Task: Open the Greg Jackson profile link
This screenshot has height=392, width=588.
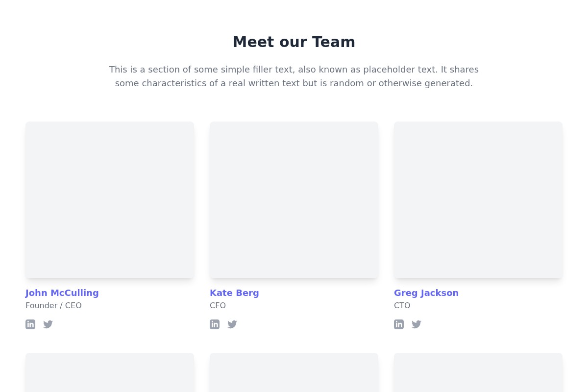Action: click(x=426, y=293)
